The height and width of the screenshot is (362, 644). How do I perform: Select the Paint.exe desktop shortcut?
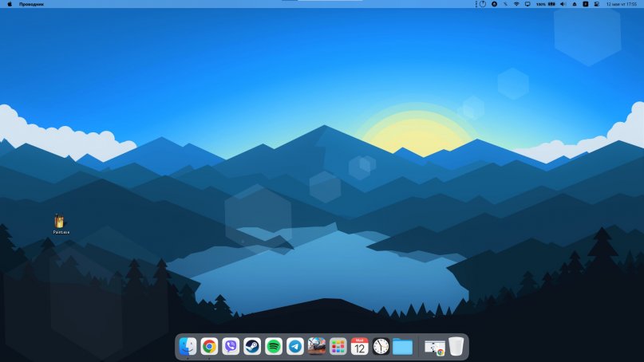click(x=61, y=224)
